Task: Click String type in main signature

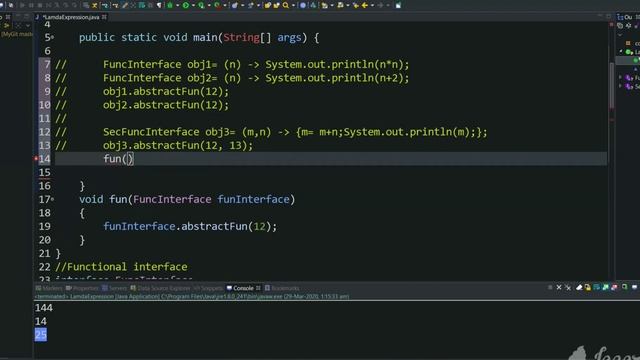Action: [241, 38]
